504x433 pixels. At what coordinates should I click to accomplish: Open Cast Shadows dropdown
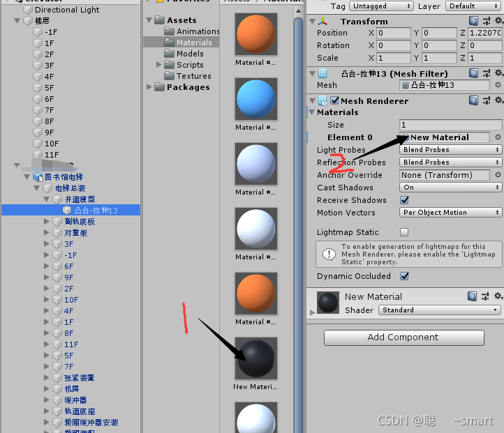pos(450,187)
